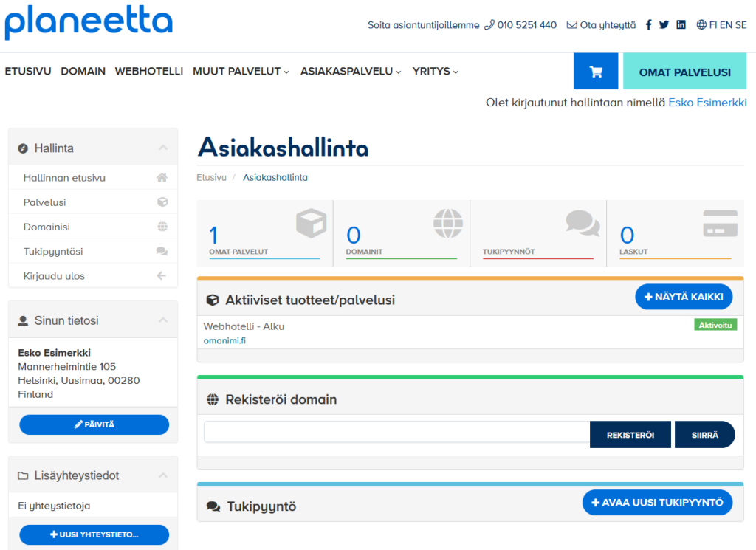Open the shopping cart
This screenshot has width=756, height=550.
pos(596,72)
